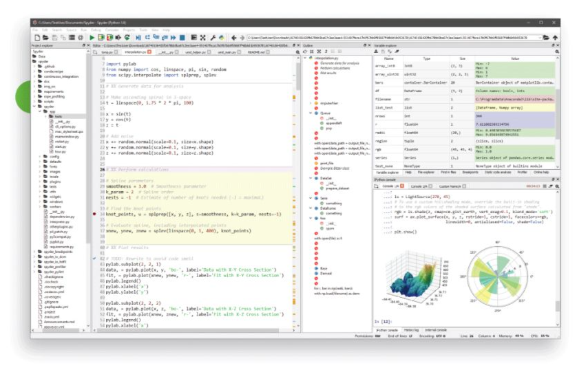
Task: Open file with the toolbar folder icon
Action: 45,38
